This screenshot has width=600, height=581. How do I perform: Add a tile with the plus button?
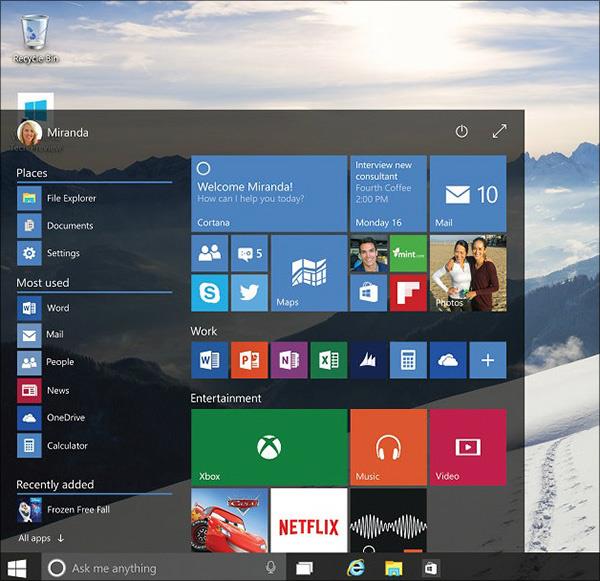(487, 360)
